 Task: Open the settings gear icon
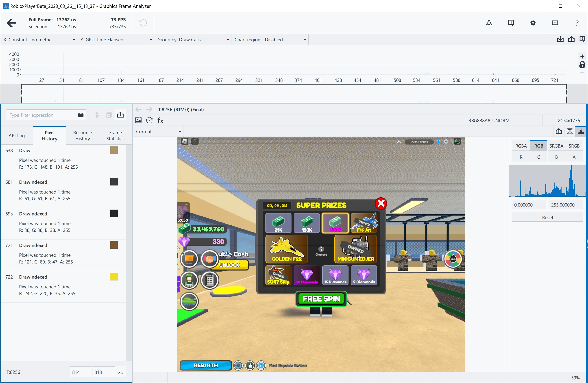[x=533, y=23]
